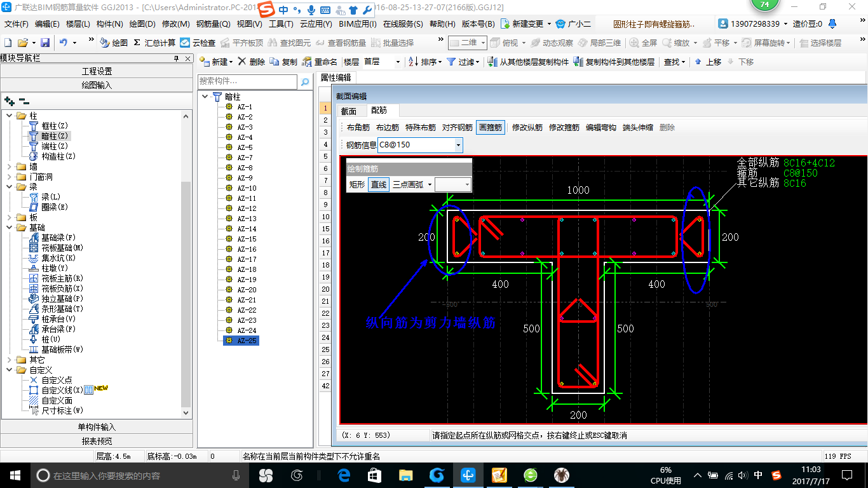Switch to 属性编辑 tab
This screenshot has height=488, width=868.
coord(336,78)
